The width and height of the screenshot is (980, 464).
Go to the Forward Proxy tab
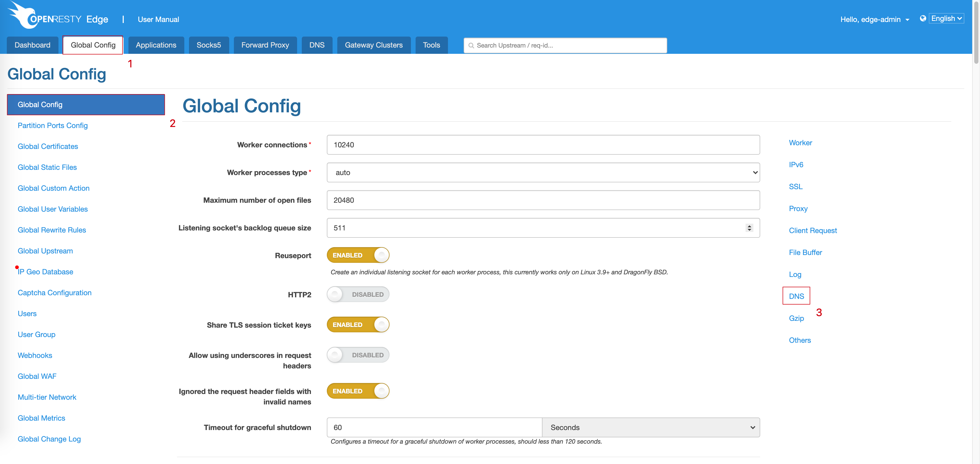click(265, 45)
